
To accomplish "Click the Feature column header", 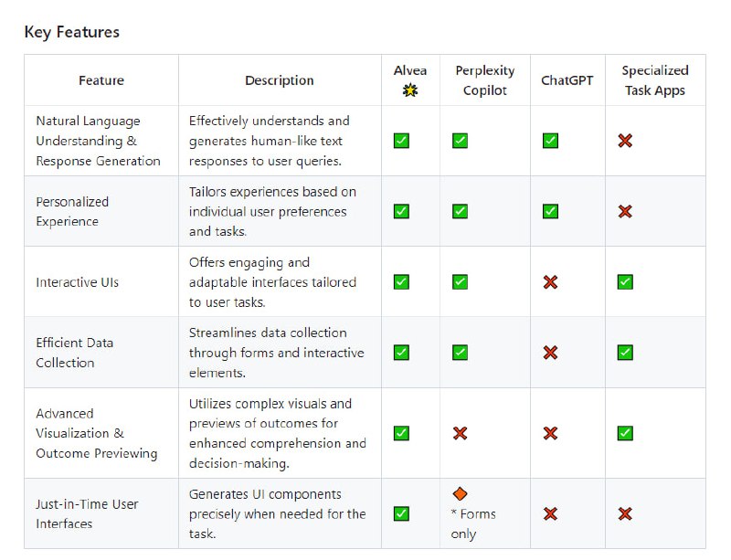I will (101, 80).
